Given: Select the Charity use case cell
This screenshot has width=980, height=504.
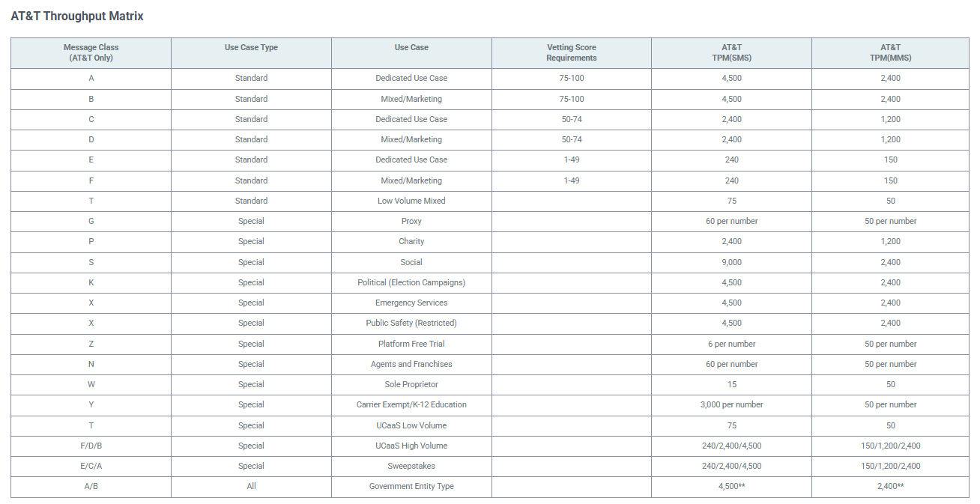Looking at the screenshot, I should 411,241.
